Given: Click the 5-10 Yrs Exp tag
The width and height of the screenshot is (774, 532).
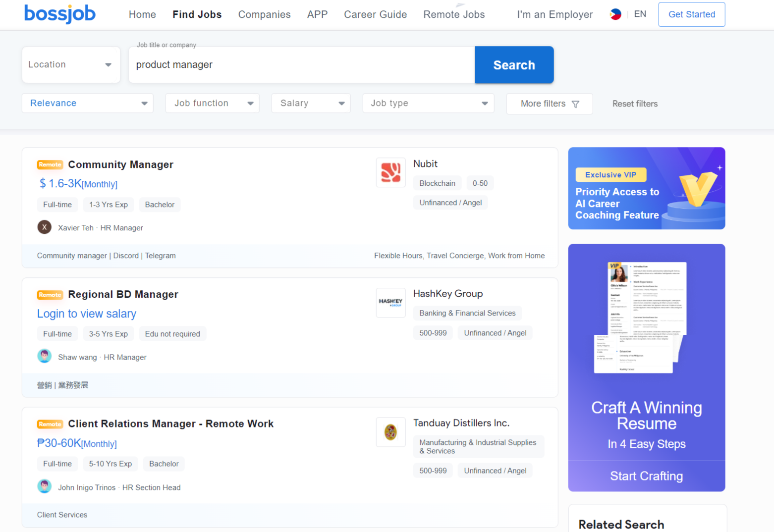Looking at the screenshot, I should tap(111, 464).
